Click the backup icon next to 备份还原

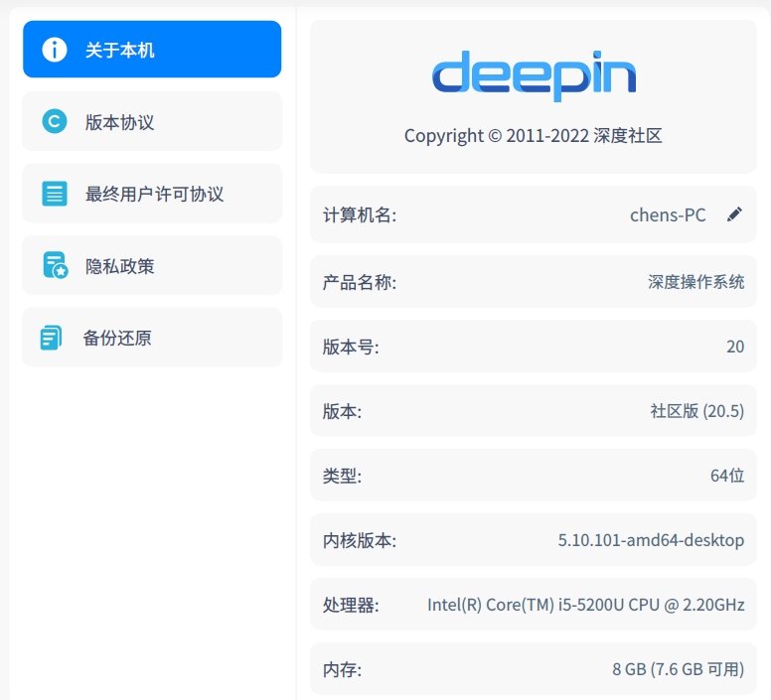[51, 338]
